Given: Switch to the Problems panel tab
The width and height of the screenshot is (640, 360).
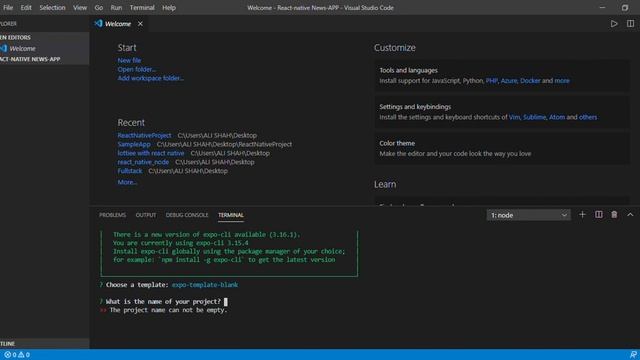Looking at the screenshot, I should point(112,215).
